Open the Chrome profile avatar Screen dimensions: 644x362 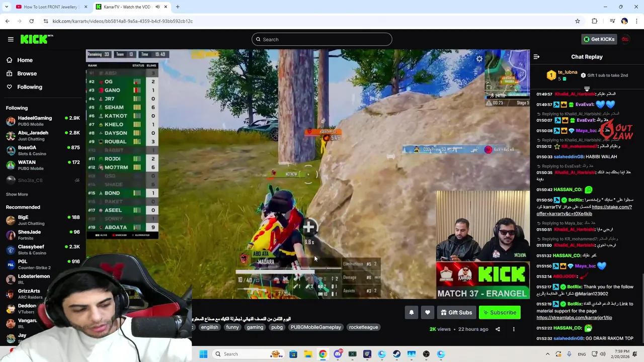click(x=624, y=21)
